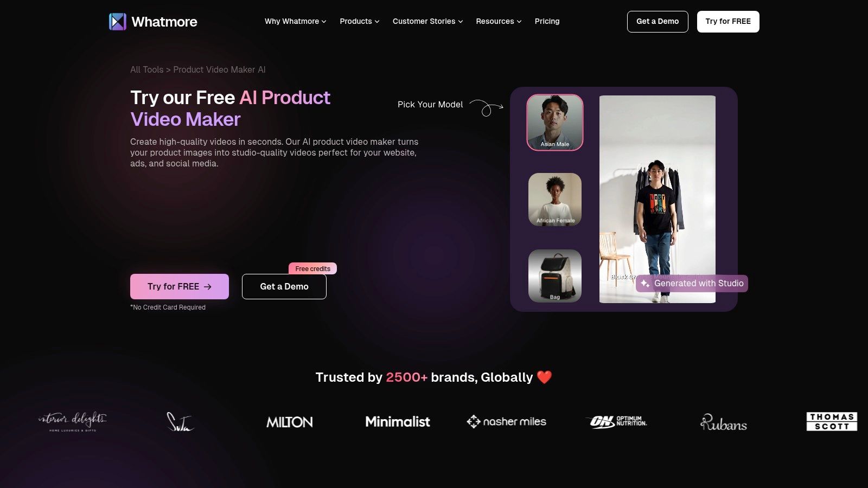This screenshot has width=868, height=488.
Task: Open the Nasher Miles brand logo
Action: pos(506,421)
